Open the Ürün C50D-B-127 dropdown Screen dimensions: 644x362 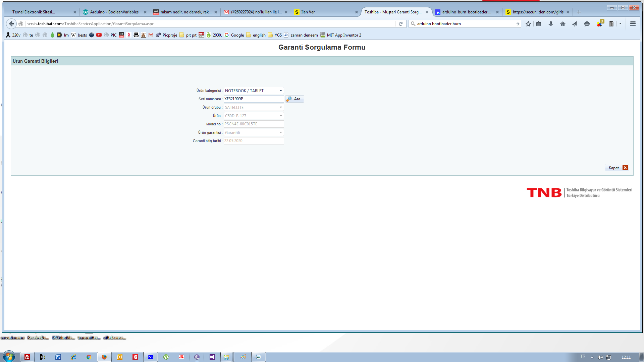click(x=254, y=116)
